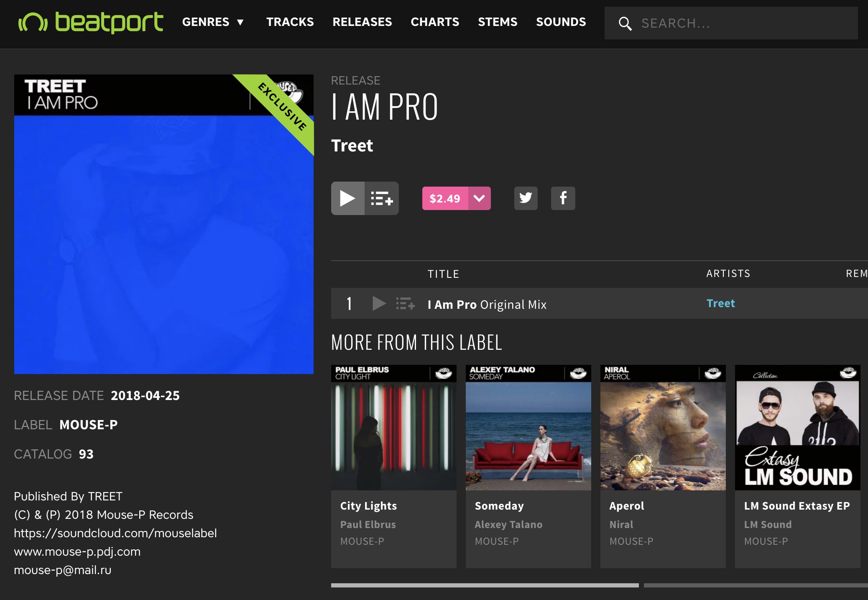Click the search magnifier icon
868x600 pixels.
[x=625, y=23]
